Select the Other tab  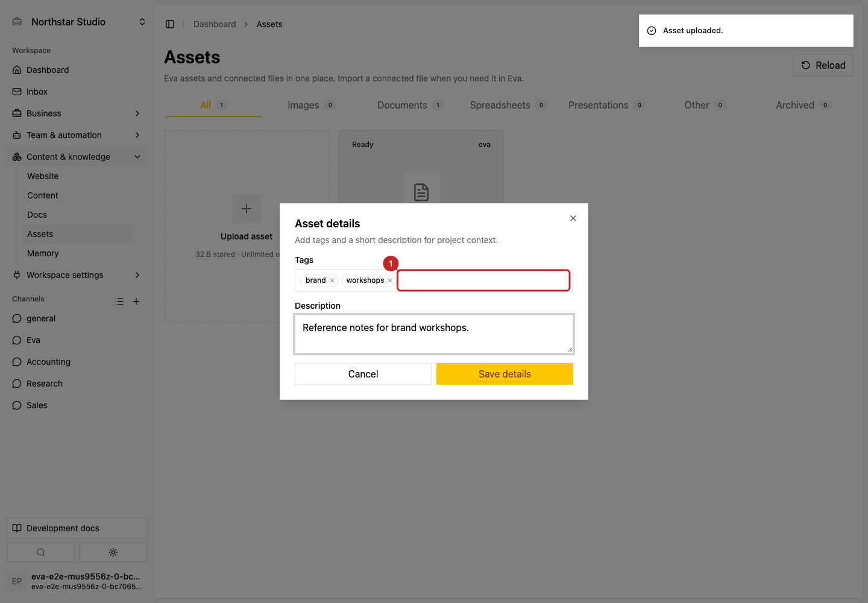pyautogui.click(x=705, y=105)
